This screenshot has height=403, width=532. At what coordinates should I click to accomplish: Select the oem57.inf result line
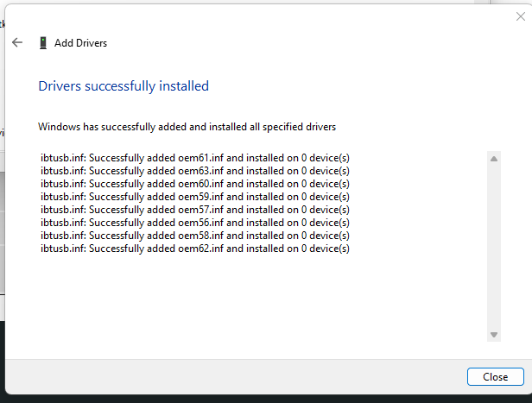click(194, 210)
